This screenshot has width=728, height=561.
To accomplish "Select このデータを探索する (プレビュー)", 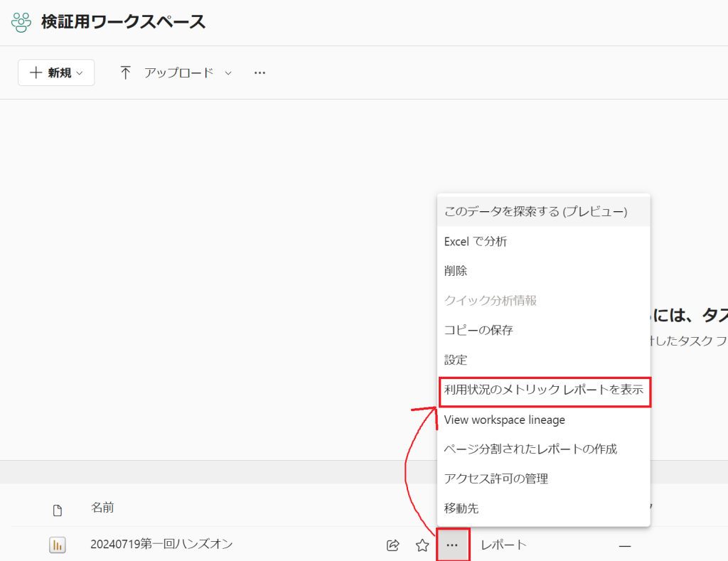I will 535,211.
